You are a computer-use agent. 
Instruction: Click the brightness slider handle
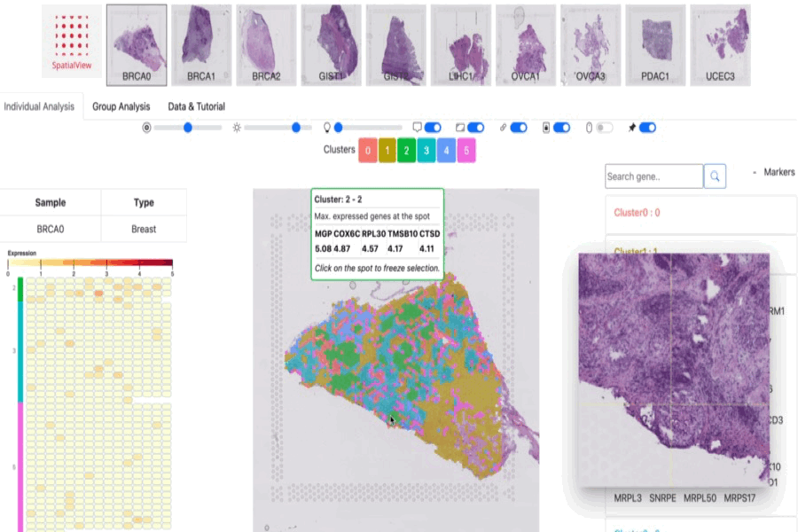[296, 128]
